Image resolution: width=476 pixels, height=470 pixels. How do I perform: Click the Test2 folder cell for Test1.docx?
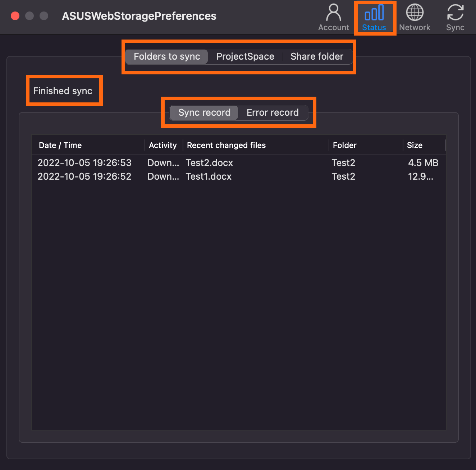[343, 176]
